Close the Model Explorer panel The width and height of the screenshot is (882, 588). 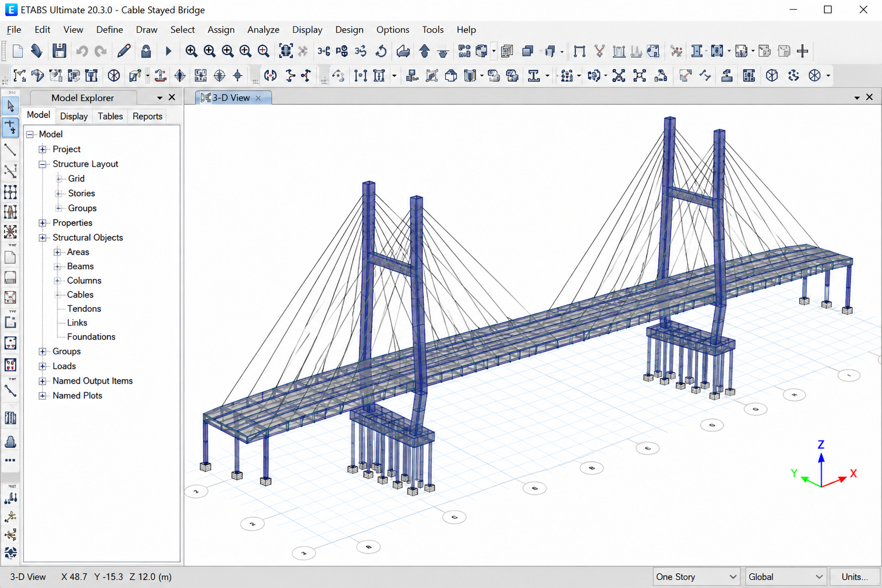click(172, 98)
